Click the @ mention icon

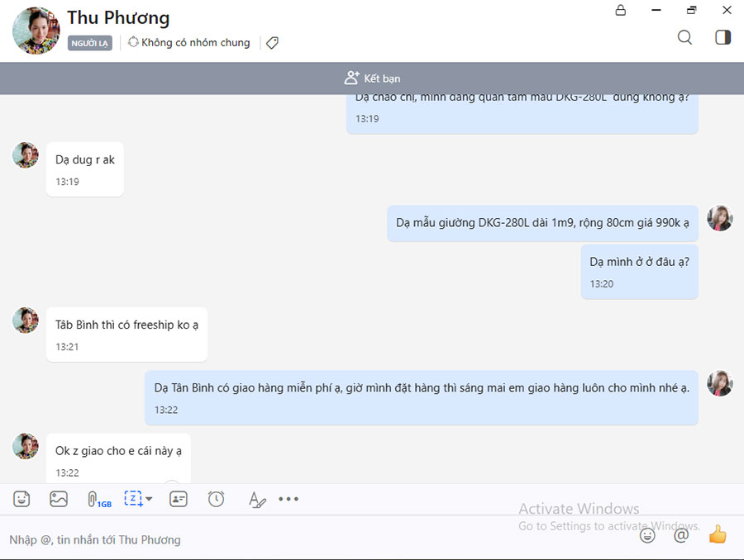[x=681, y=535]
